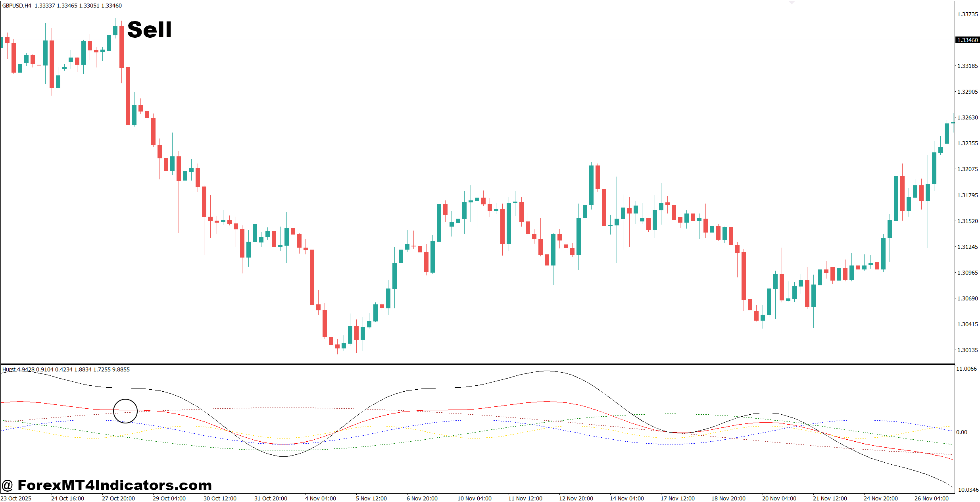Click indicator scale value 0.00
This screenshot has height=502, width=980.
click(x=962, y=432)
